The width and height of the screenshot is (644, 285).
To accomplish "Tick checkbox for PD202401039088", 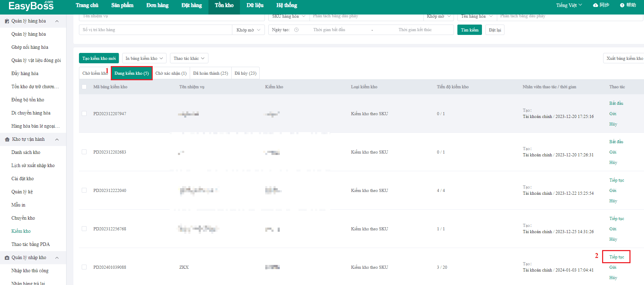I will coord(84,267).
